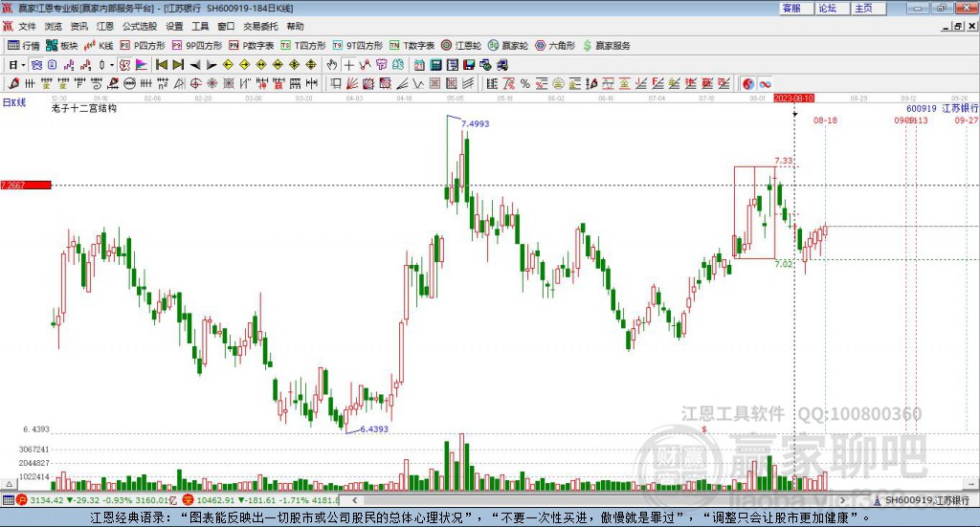
Task: Select the hand pan tool
Action: pos(332,65)
